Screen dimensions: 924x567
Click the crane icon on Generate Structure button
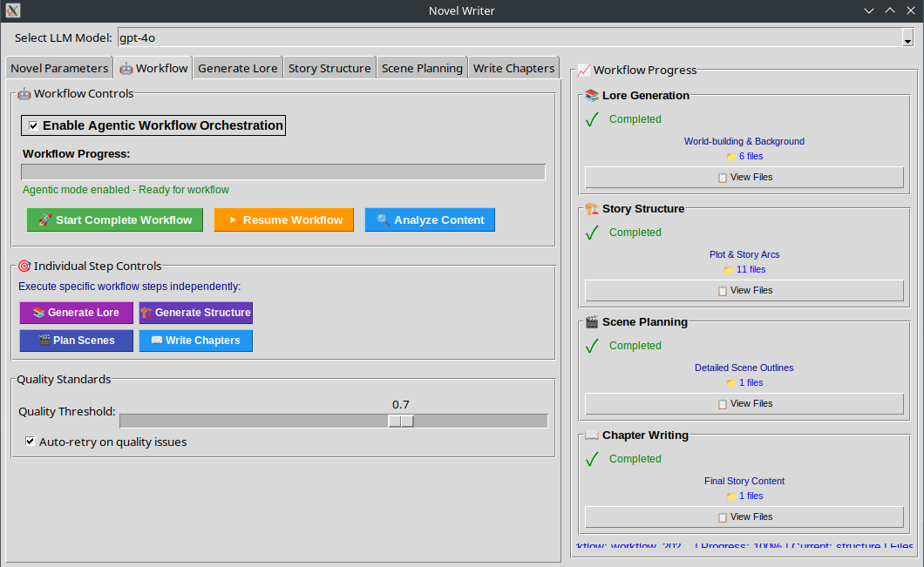[x=146, y=313]
